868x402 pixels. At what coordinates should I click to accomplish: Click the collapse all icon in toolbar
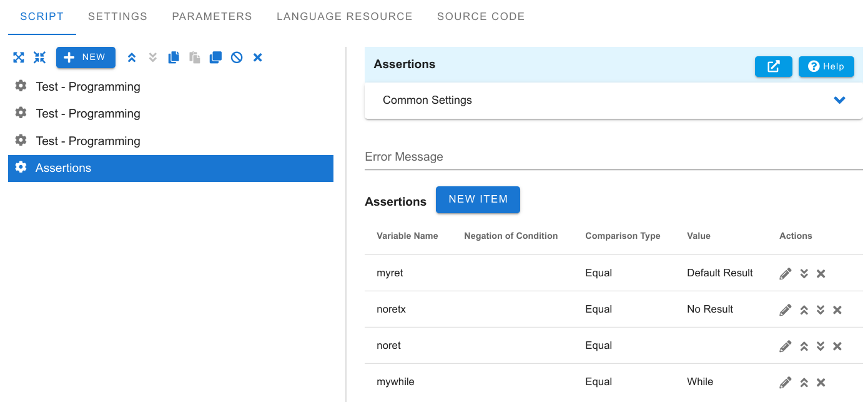pyautogui.click(x=40, y=58)
